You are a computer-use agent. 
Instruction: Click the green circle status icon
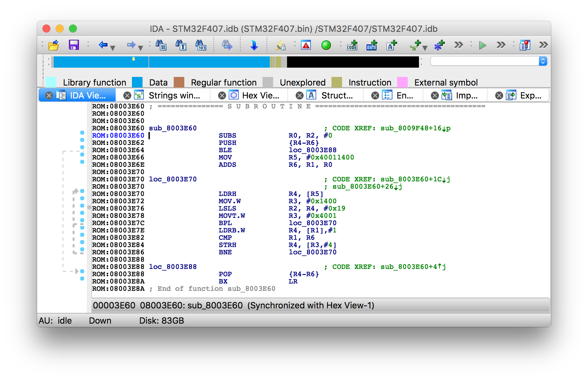tap(326, 45)
